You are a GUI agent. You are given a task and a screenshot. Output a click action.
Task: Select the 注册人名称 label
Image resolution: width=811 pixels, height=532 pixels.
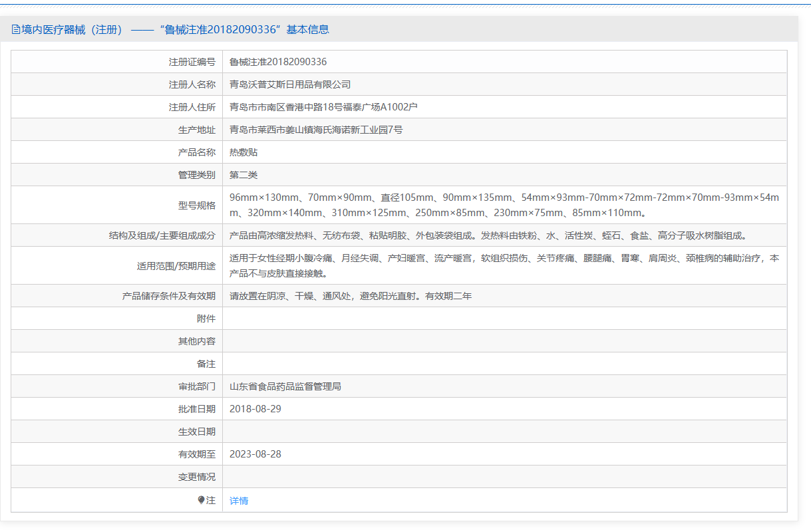coord(192,84)
